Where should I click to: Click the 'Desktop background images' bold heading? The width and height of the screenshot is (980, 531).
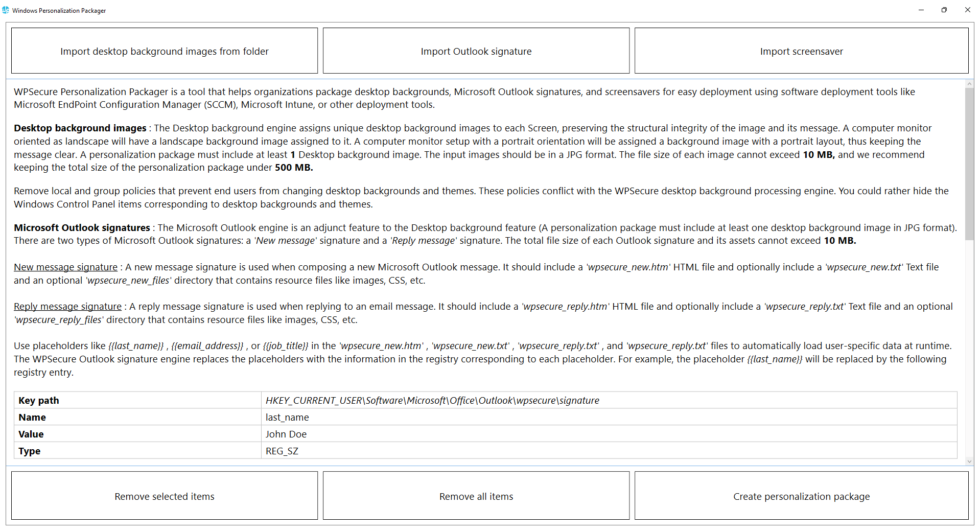[80, 128]
